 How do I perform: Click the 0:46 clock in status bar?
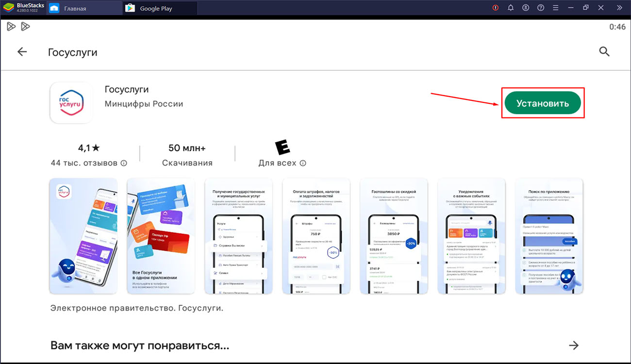pos(617,27)
